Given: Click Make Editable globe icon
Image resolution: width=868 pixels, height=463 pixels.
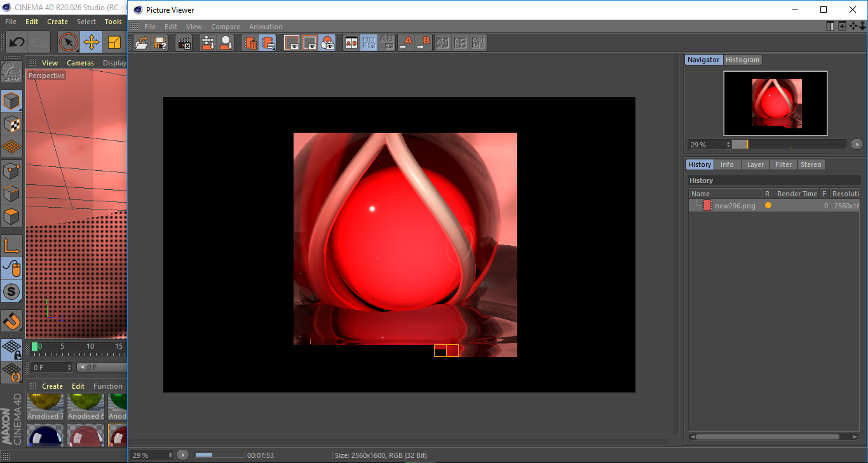Looking at the screenshot, I should (x=11, y=72).
